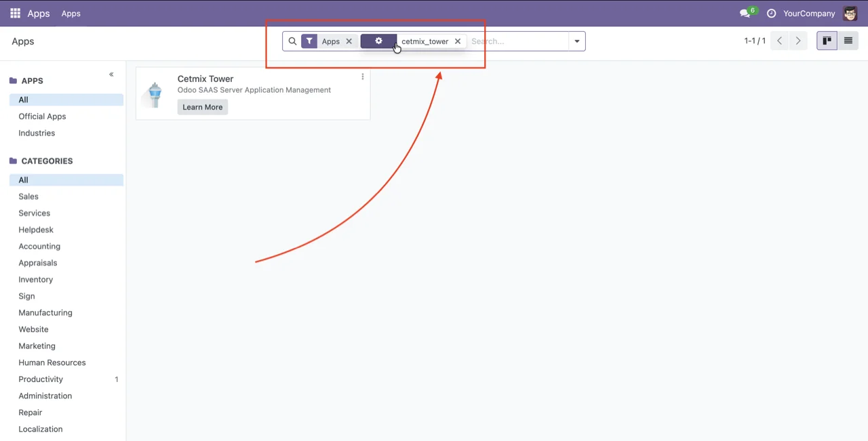868x441 pixels.
Task: Remove the cetmix_tower search facet
Action: (x=458, y=41)
